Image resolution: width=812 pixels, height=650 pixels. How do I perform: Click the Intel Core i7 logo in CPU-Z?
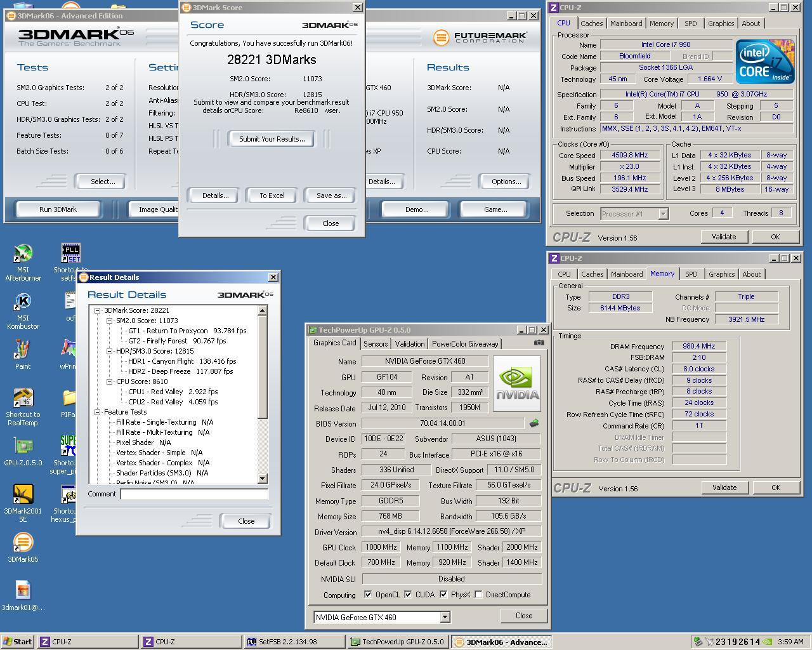click(x=765, y=62)
